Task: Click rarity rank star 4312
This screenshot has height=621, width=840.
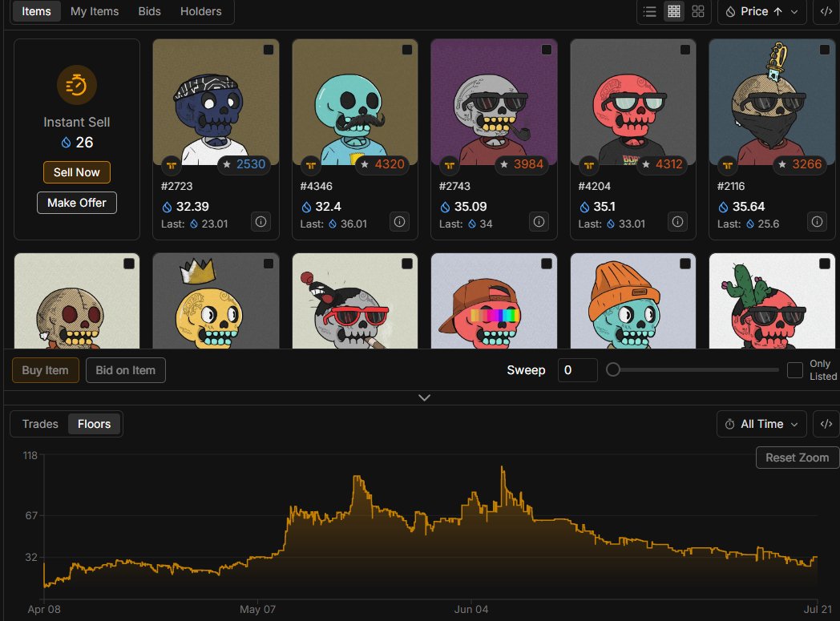Action: click(662, 164)
